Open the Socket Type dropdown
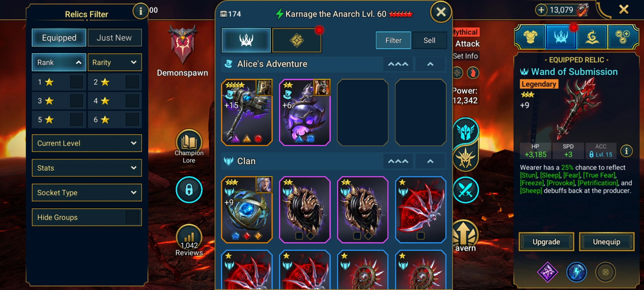 point(87,193)
